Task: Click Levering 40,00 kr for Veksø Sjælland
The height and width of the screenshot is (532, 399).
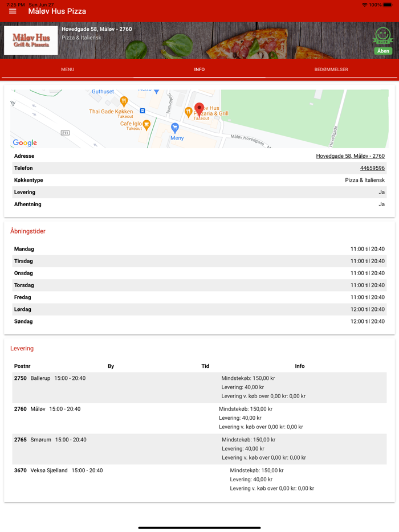Action: [251, 480]
